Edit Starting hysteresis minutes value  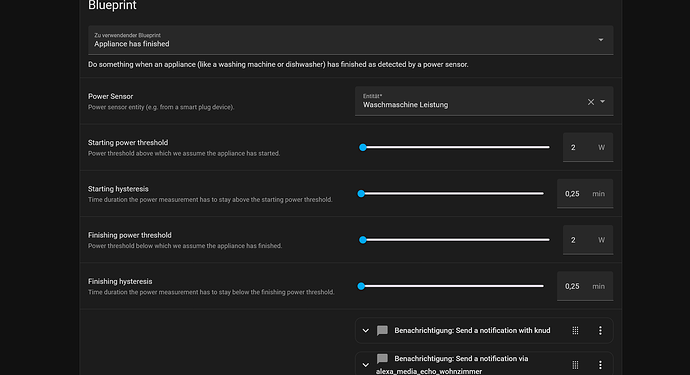[x=585, y=194]
